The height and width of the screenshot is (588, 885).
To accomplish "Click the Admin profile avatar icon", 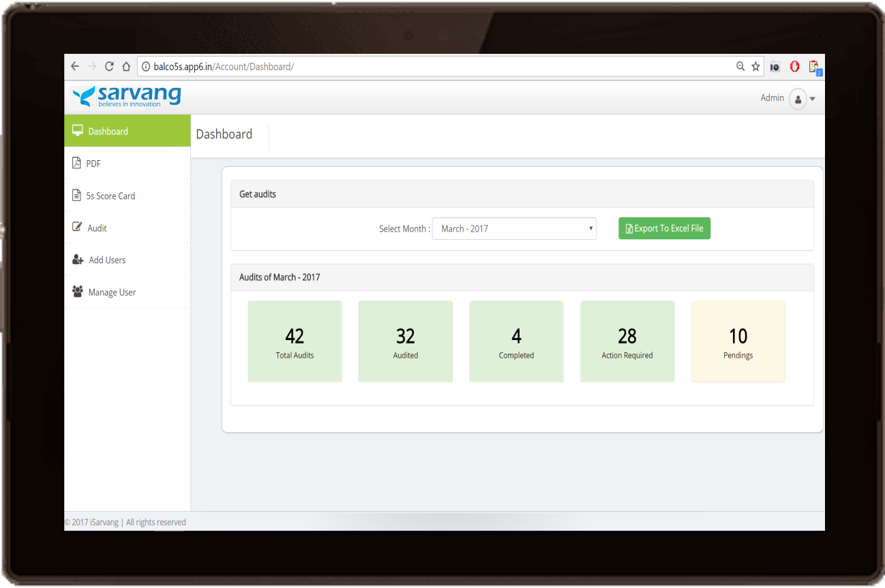I will coord(798,99).
